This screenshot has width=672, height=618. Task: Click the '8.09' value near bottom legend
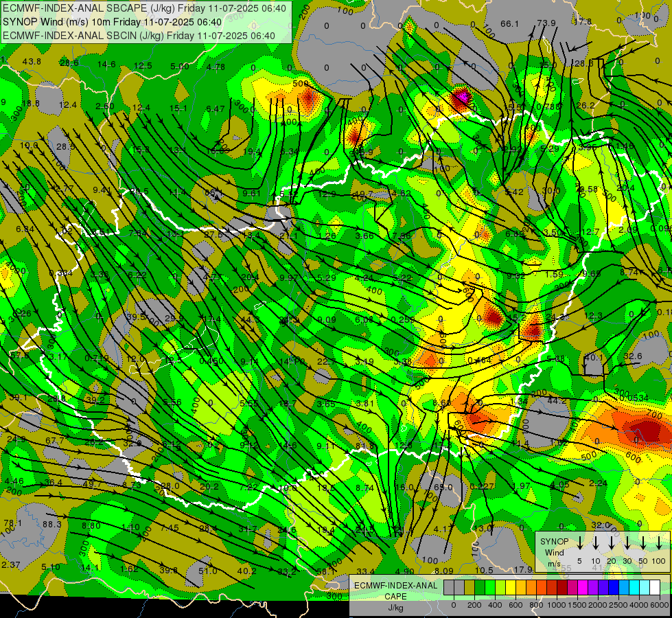click(444, 571)
